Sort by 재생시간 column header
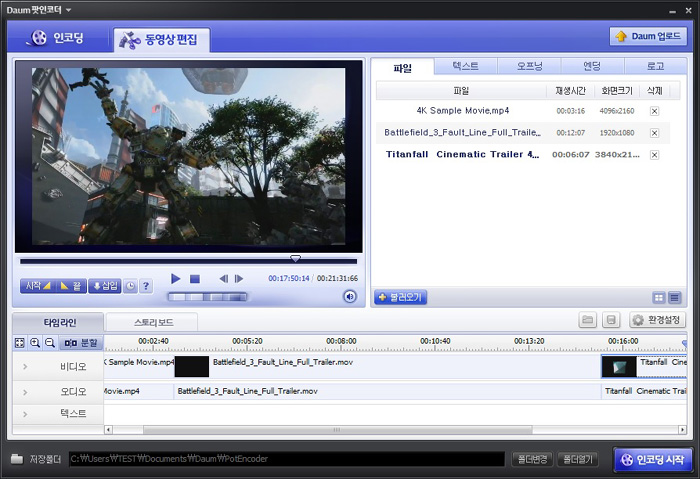The image size is (700, 479). pyautogui.click(x=570, y=91)
